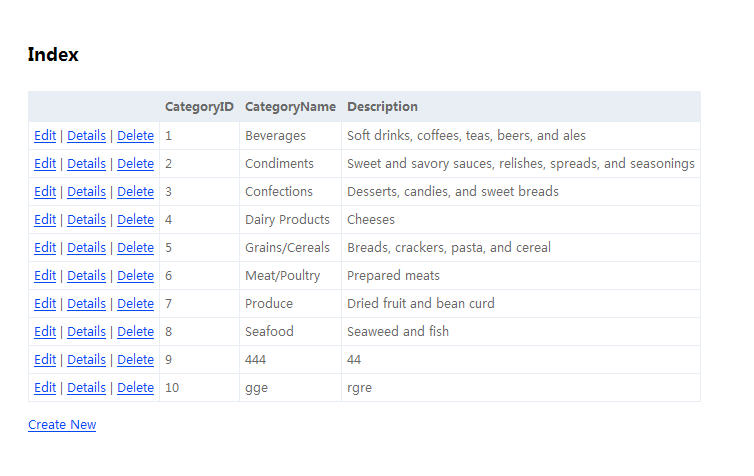The height and width of the screenshot is (476, 754).
Task: View Details for gge row
Action: [86, 388]
